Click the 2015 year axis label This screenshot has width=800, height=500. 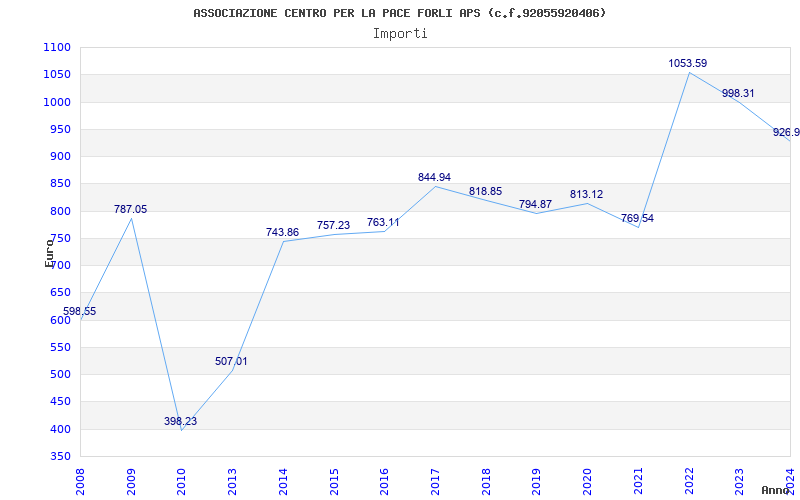[334, 482]
